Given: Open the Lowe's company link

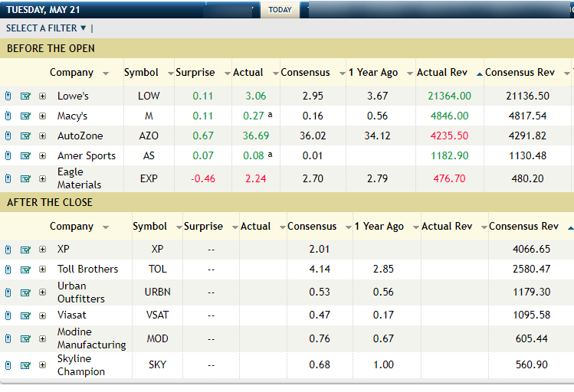Looking at the screenshot, I should [x=73, y=96].
